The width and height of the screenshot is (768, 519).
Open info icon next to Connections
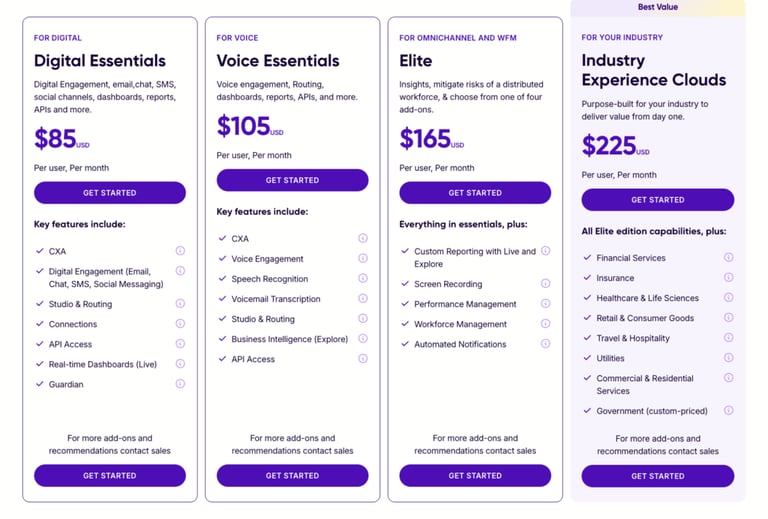pyautogui.click(x=180, y=324)
